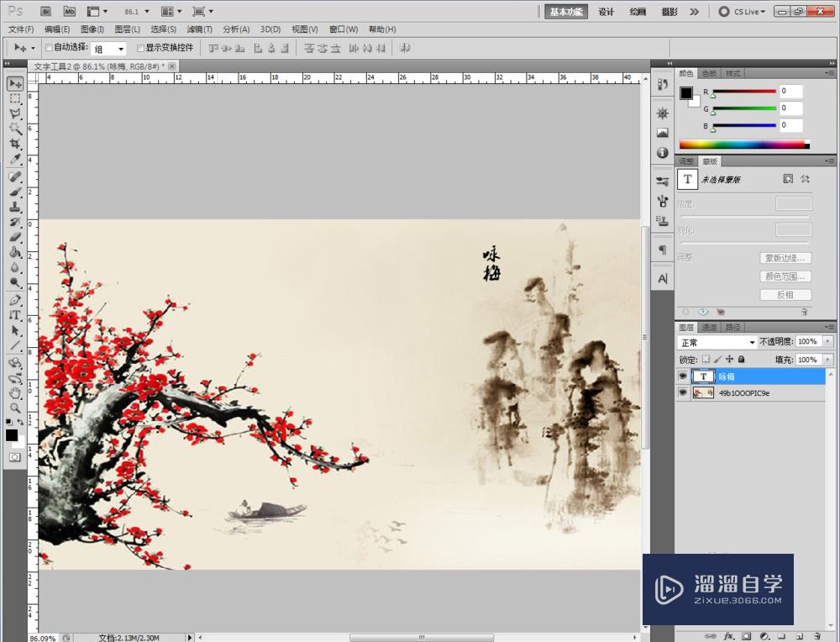Hide the 咏梅 text layer
The height and width of the screenshot is (642, 840).
coord(682,376)
